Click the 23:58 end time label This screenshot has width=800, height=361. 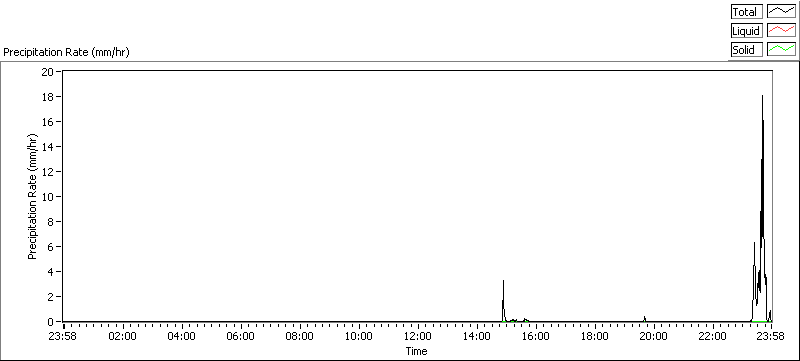click(770, 336)
